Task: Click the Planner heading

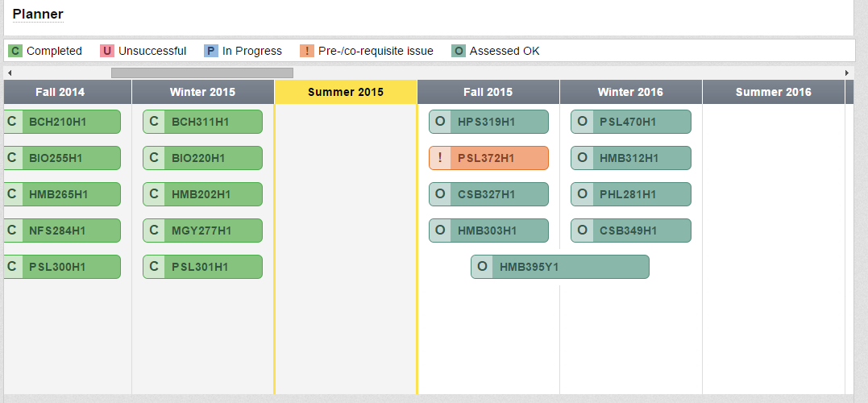Action: click(38, 15)
